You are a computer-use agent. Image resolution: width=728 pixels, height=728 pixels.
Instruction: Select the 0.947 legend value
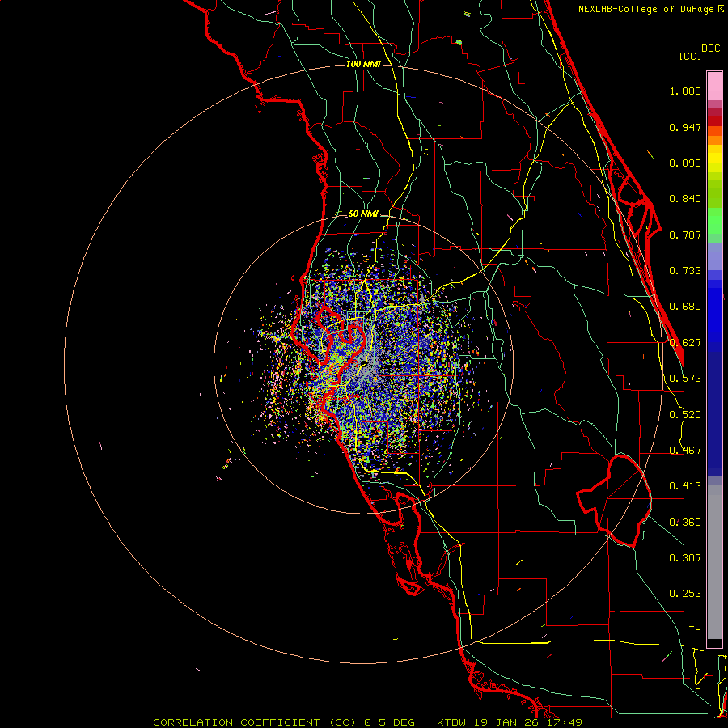pos(685,127)
